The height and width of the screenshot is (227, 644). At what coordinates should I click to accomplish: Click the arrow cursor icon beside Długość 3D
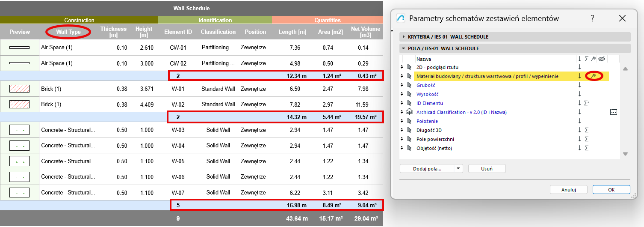click(409, 130)
